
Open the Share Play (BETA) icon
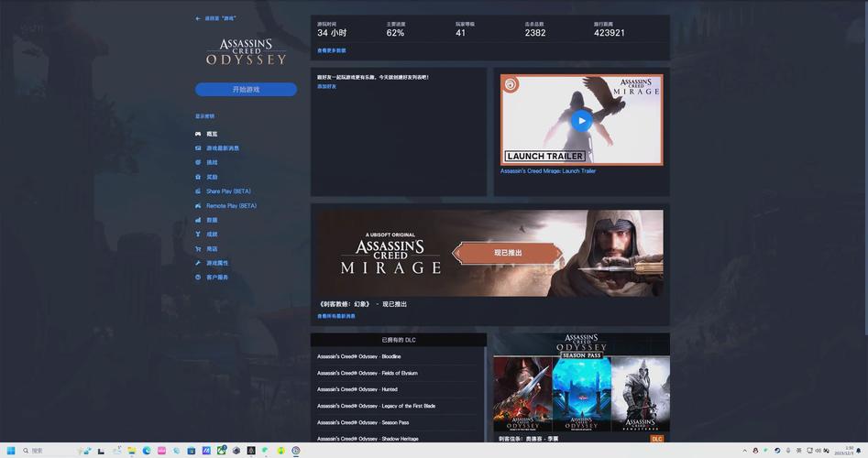[198, 191]
